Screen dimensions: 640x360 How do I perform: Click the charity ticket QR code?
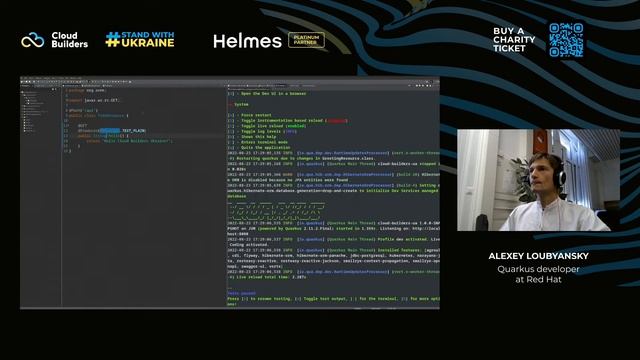tap(566, 40)
